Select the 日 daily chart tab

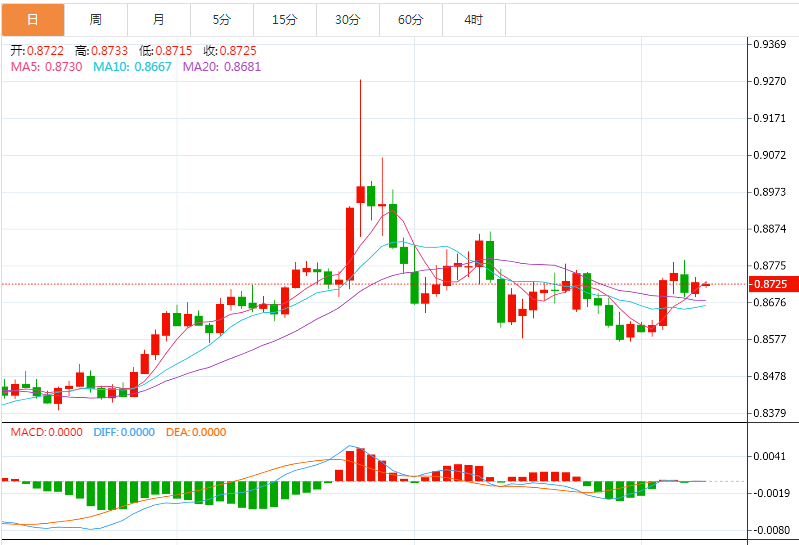(x=33, y=20)
